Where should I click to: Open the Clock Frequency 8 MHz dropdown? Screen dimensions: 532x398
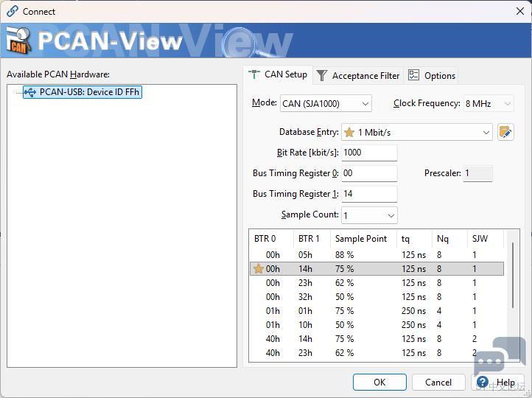(489, 103)
